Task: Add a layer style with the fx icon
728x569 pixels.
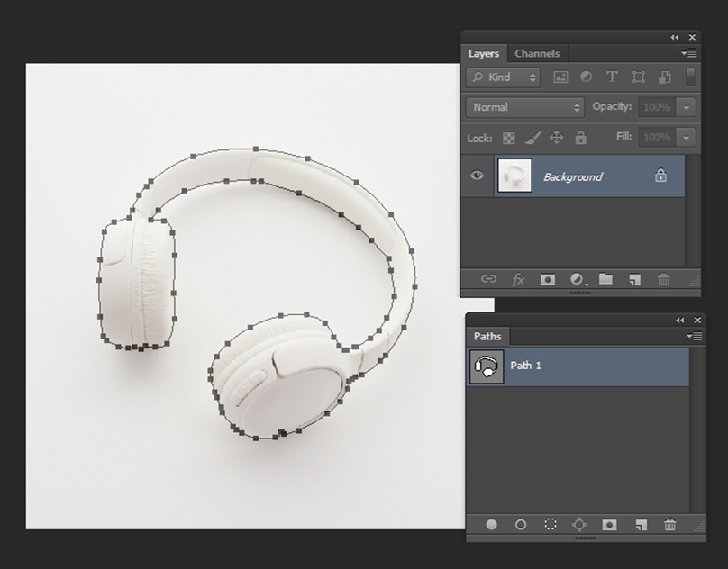Action: click(518, 279)
